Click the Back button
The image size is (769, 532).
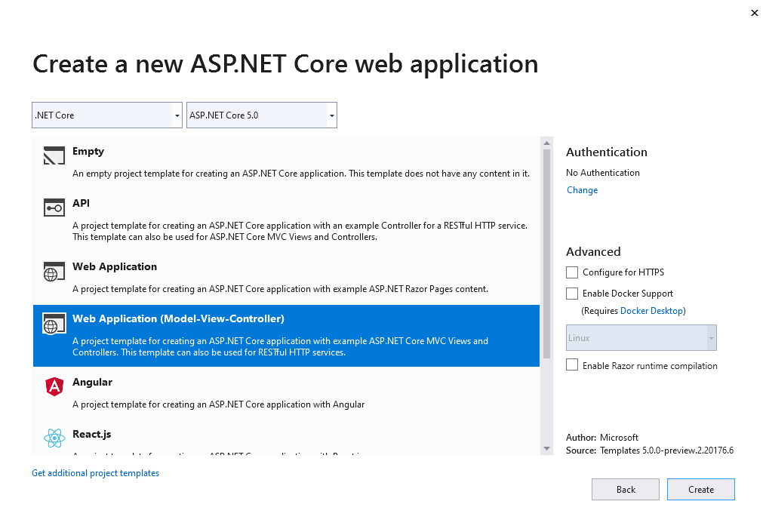[x=625, y=489]
